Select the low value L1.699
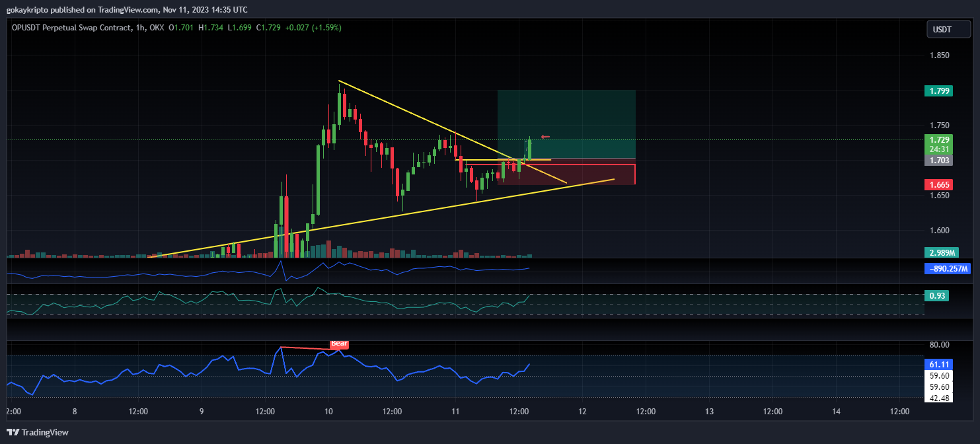Image resolution: width=980 pixels, height=444 pixels. click(240, 28)
